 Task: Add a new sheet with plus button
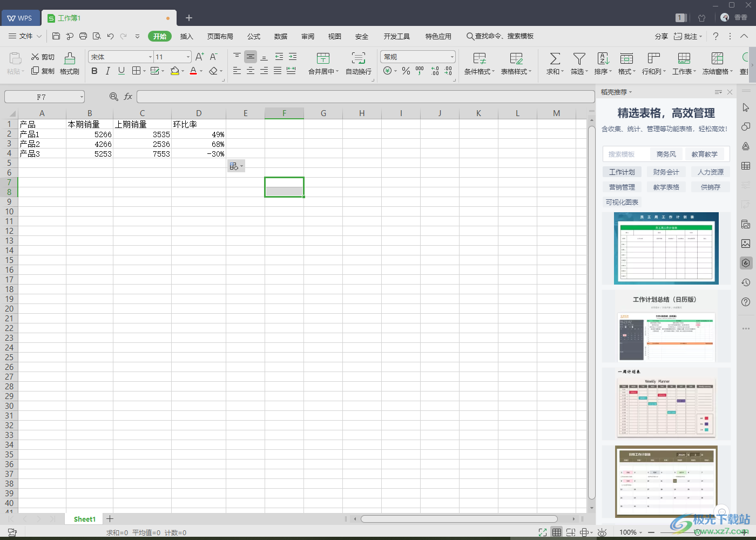click(x=110, y=518)
